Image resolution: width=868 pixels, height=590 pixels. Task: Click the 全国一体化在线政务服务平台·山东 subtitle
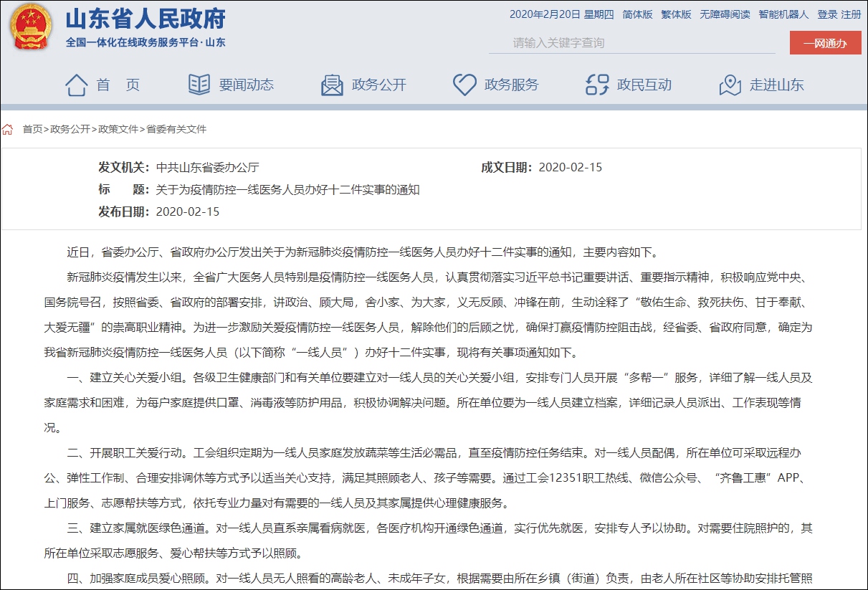point(146,42)
